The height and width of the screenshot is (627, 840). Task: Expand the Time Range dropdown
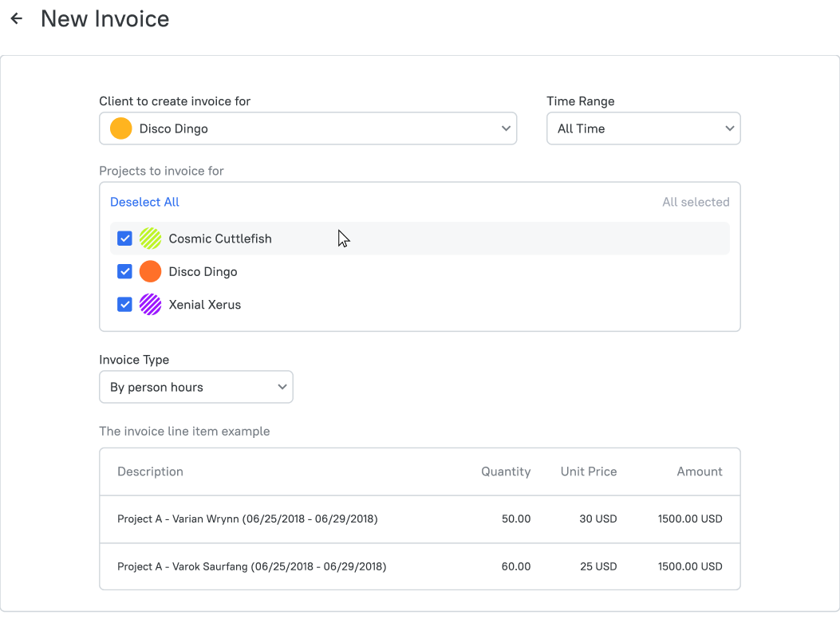click(x=644, y=128)
